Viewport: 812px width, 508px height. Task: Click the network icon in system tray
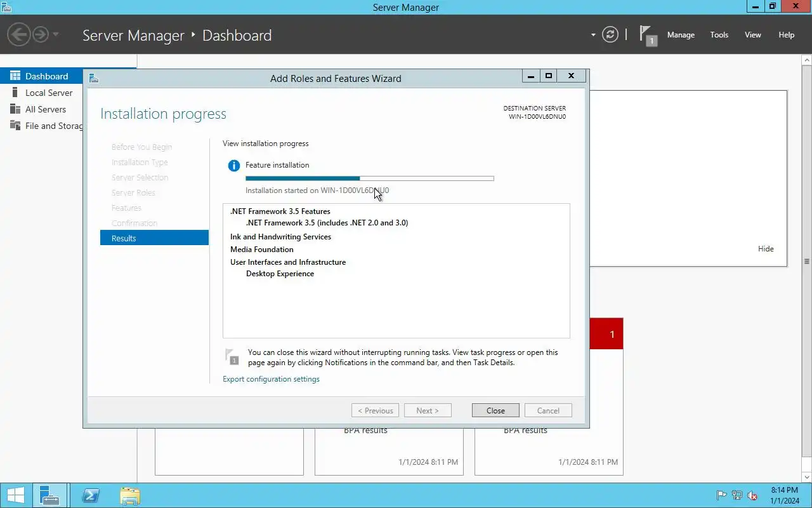pyautogui.click(x=737, y=495)
